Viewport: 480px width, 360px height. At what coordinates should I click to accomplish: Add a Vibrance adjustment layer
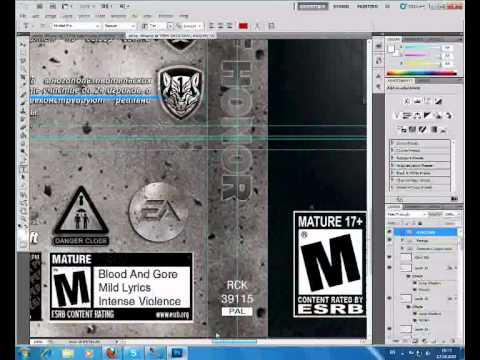[x=396, y=116]
